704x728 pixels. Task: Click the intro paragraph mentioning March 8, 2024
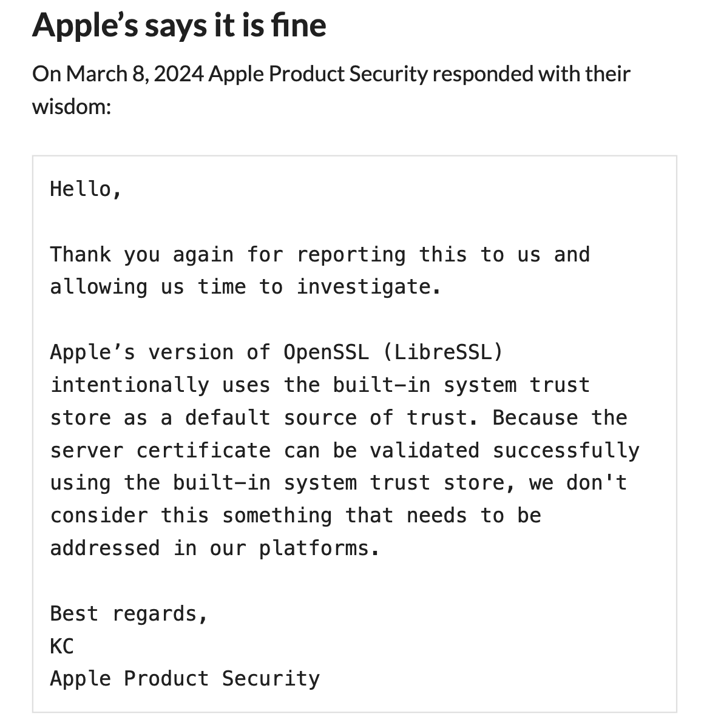[x=331, y=75]
